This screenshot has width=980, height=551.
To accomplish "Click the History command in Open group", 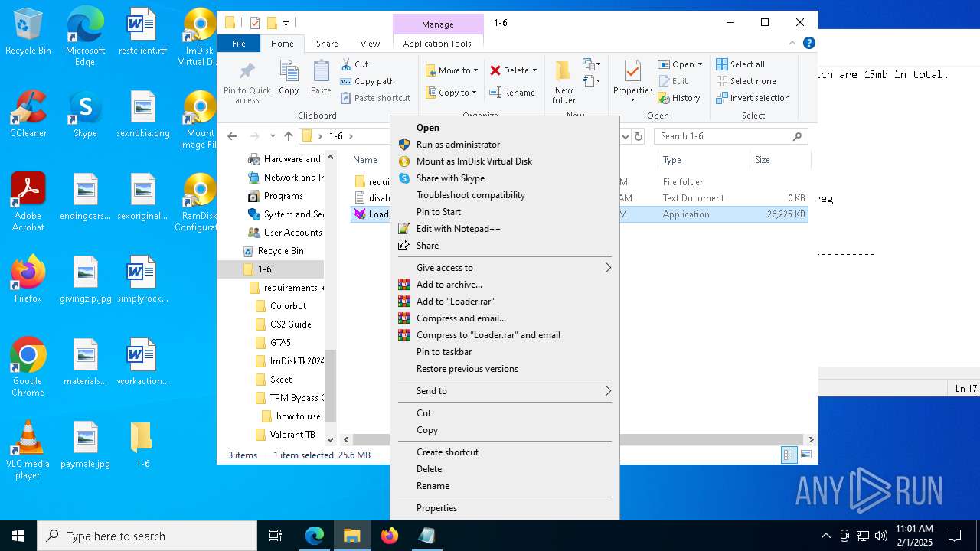I will (679, 98).
